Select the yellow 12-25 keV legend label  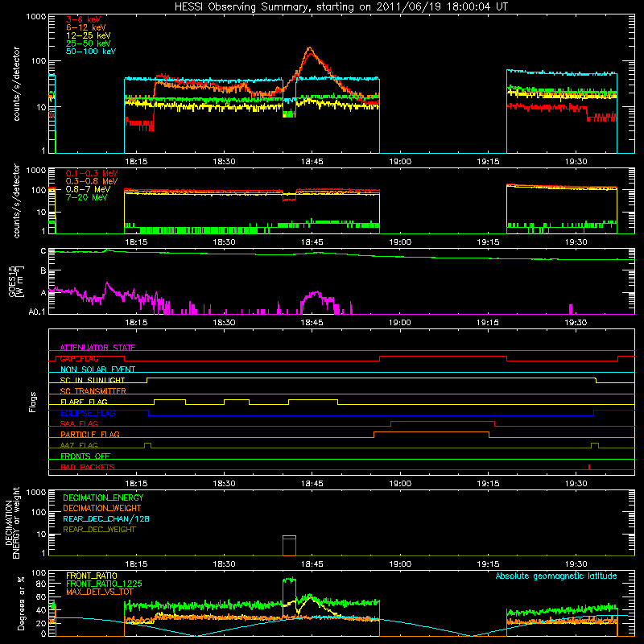(x=89, y=35)
